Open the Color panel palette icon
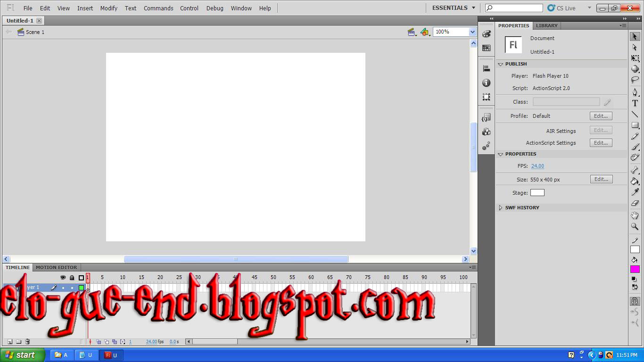The width and height of the screenshot is (644, 362). 486,34
